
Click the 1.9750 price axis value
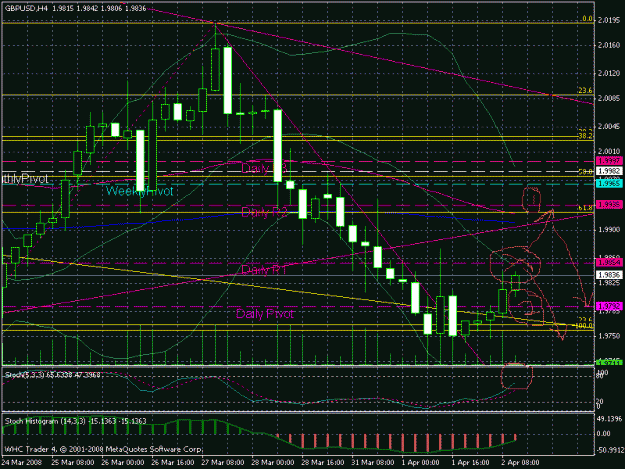(609, 336)
